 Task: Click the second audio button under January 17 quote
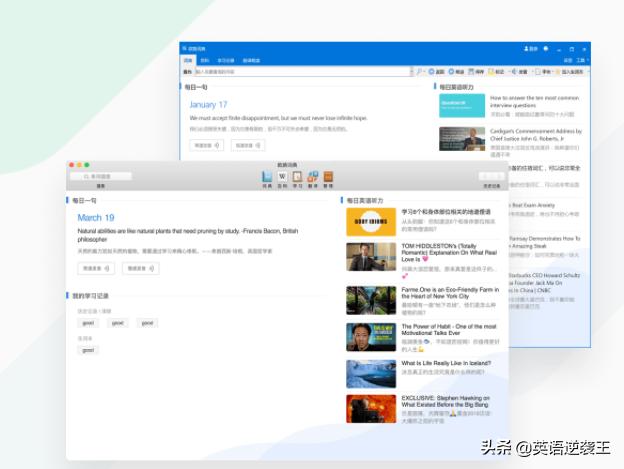[248, 145]
